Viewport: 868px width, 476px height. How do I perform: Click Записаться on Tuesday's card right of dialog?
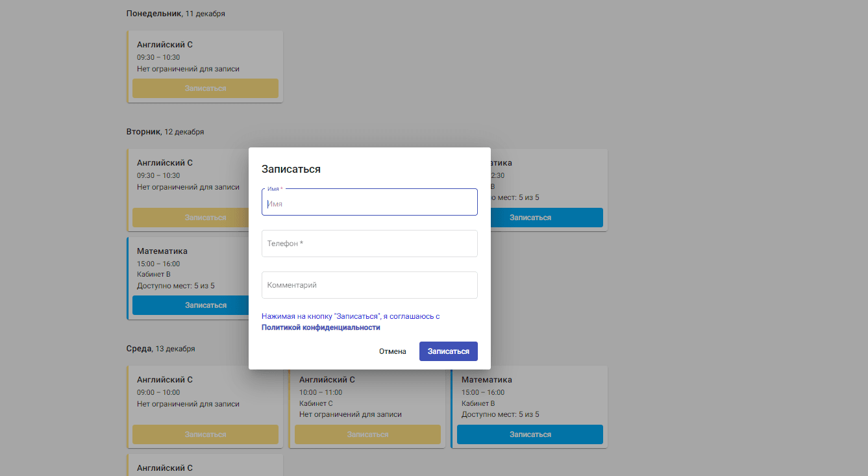(x=545, y=218)
